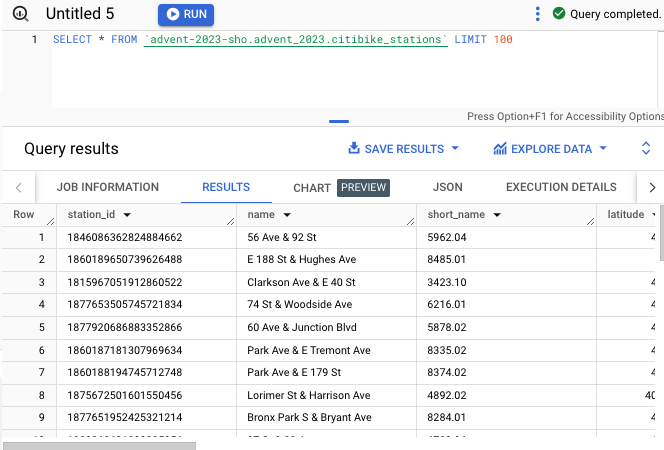This screenshot has width=664, height=450.
Task: Select short_name value 8284.01
Action: pos(447,417)
